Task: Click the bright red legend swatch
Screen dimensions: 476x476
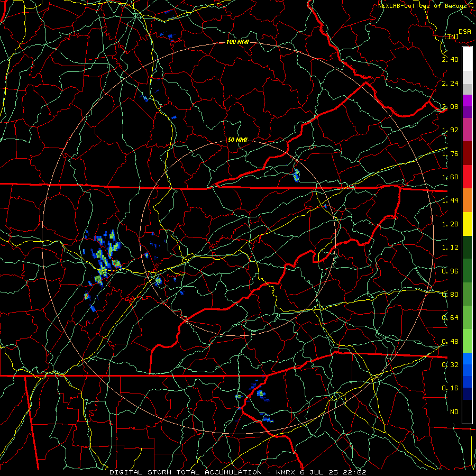Action: pyautogui.click(x=467, y=177)
